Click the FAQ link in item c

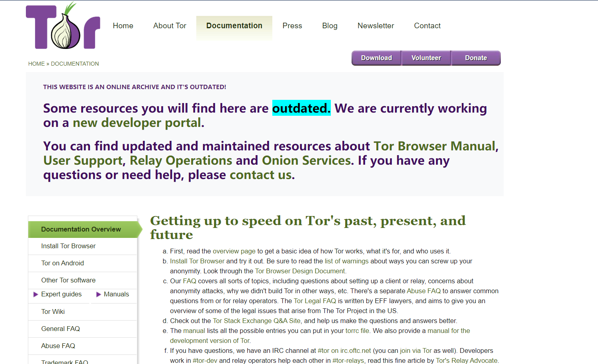click(x=190, y=281)
